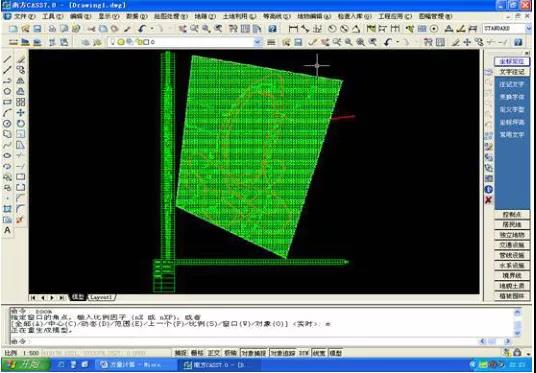Click the 文字注记 button in right panel

coord(512,72)
